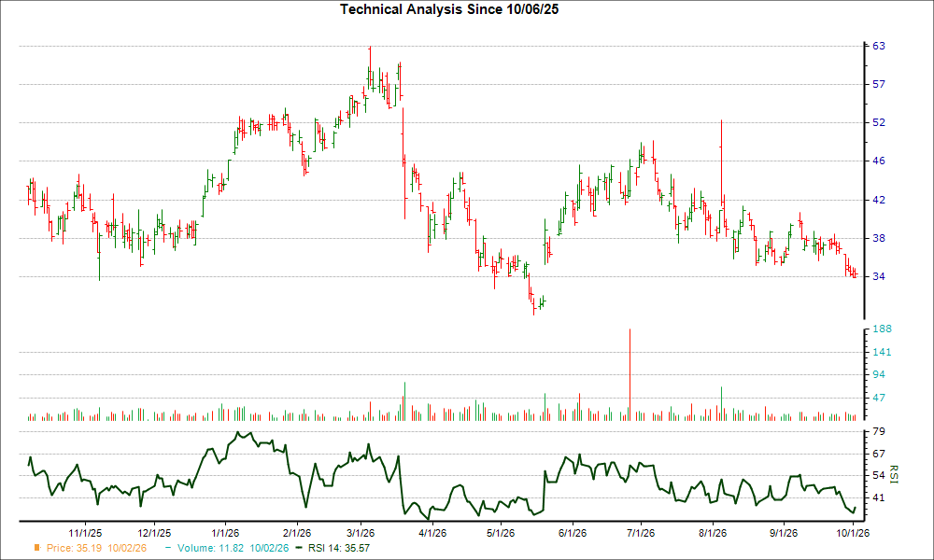Click the price axis label 57
934x560 pixels.
coord(879,85)
